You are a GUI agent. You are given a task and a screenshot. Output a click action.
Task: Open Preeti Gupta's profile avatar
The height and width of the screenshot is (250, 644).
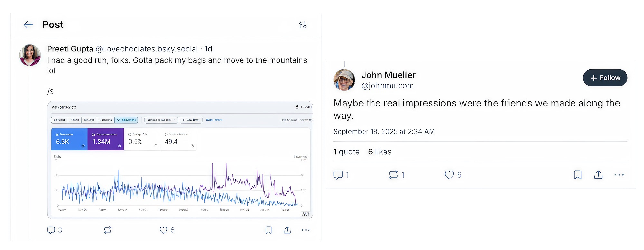pyautogui.click(x=30, y=55)
